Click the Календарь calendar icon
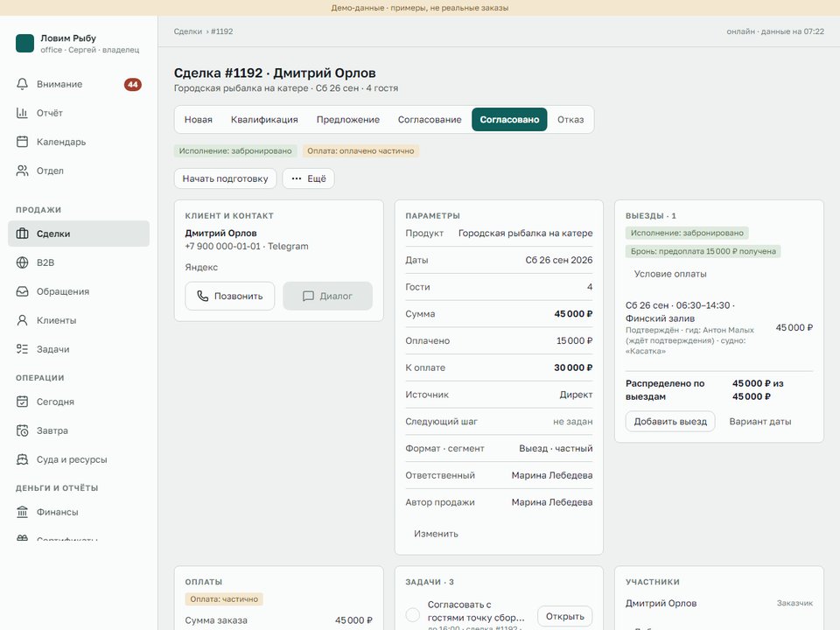 point(22,142)
